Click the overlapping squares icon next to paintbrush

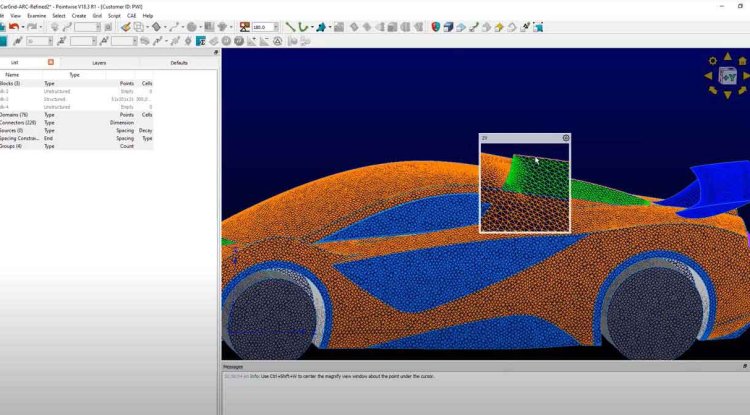139,27
